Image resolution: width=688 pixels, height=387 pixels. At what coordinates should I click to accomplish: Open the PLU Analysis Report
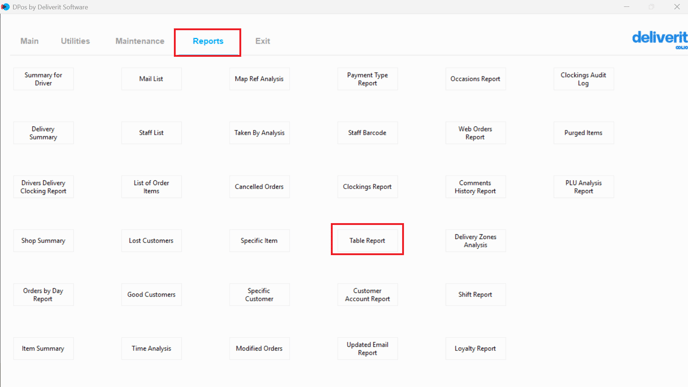(584, 186)
